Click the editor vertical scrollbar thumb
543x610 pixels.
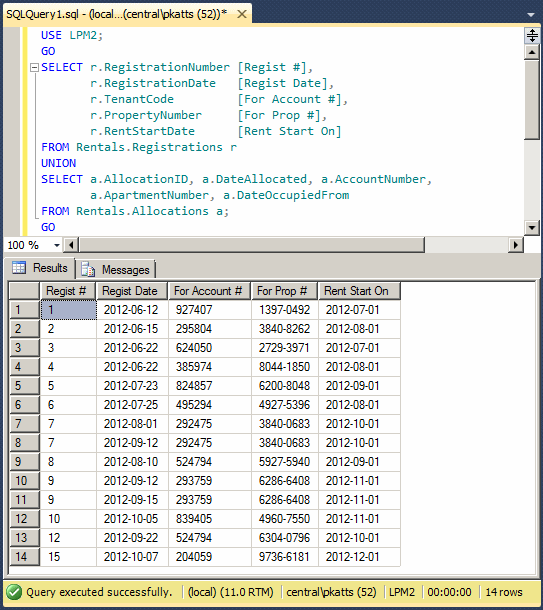pyautogui.click(x=531, y=100)
